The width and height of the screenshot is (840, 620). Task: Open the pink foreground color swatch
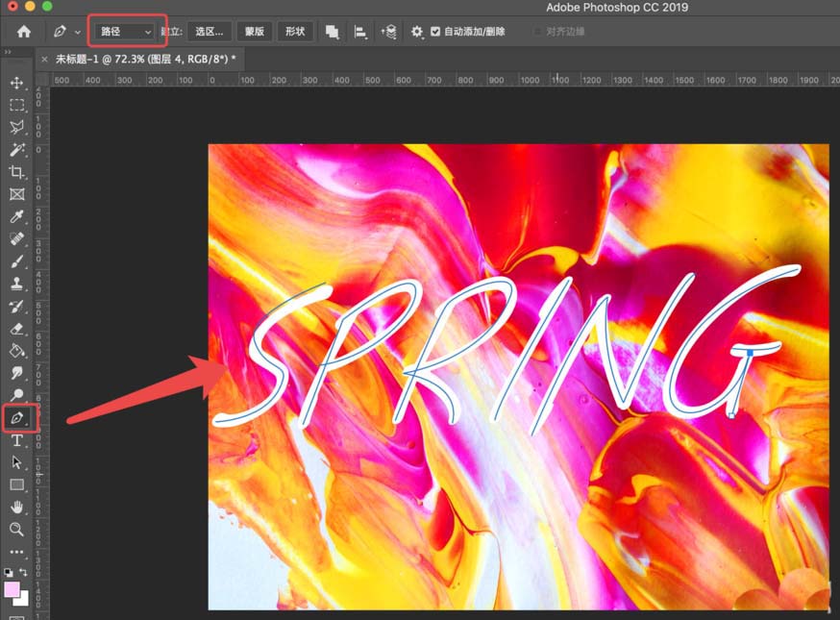[12, 589]
